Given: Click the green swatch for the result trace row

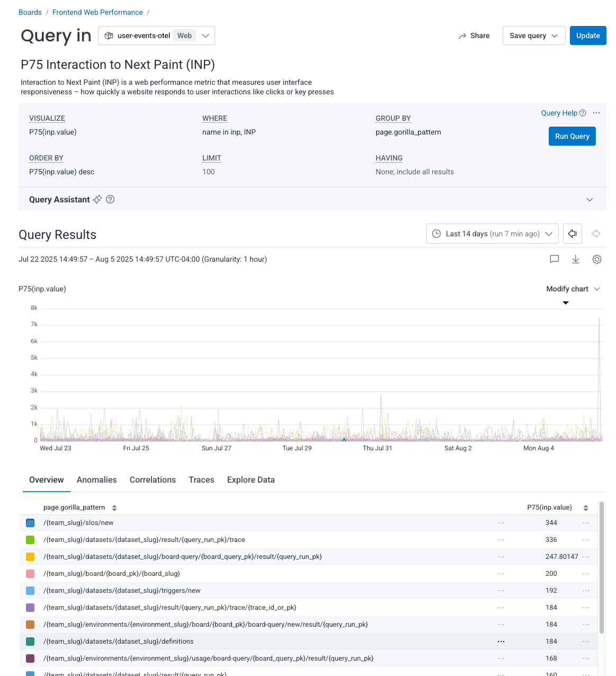Looking at the screenshot, I should click(x=30, y=540).
